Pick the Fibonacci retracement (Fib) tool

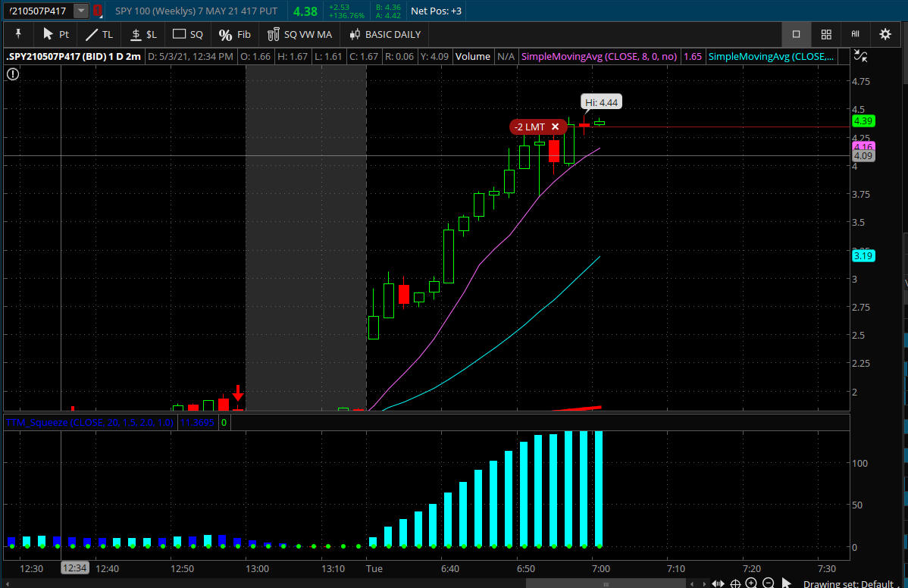click(x=234, y=34)
